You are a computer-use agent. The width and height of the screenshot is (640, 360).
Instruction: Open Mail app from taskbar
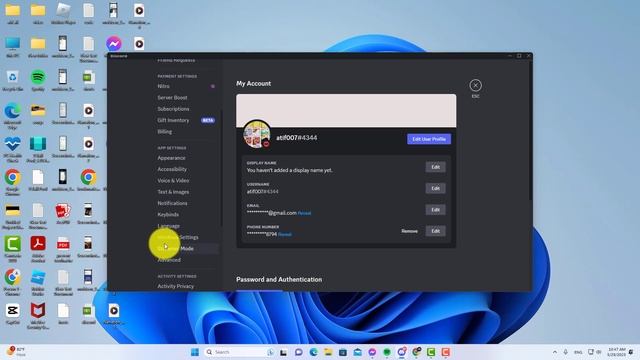358,352
